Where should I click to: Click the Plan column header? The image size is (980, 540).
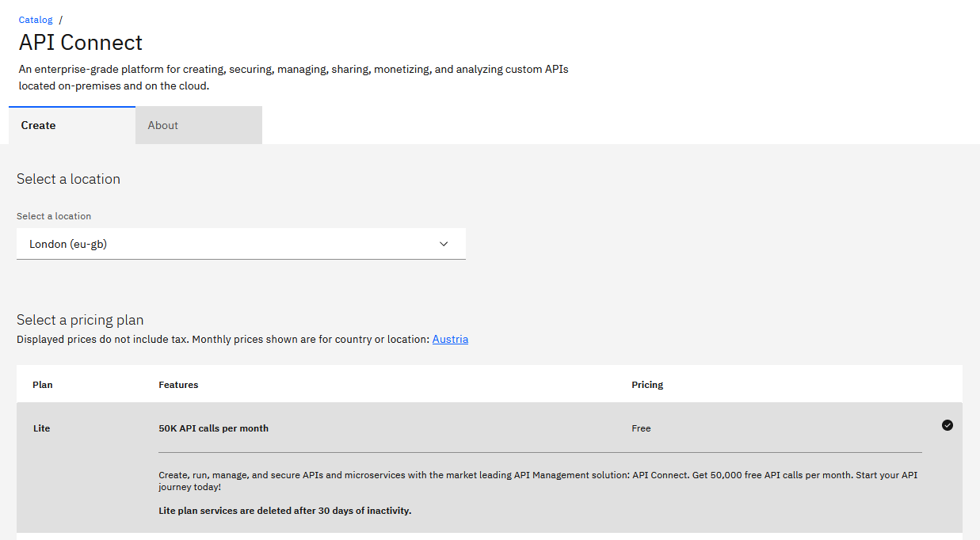(42, 385)
